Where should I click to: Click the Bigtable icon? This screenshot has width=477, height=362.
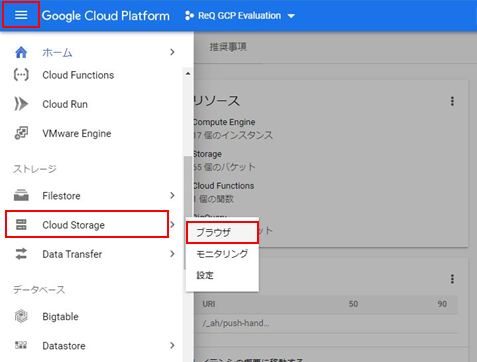[x=21, y=316]
